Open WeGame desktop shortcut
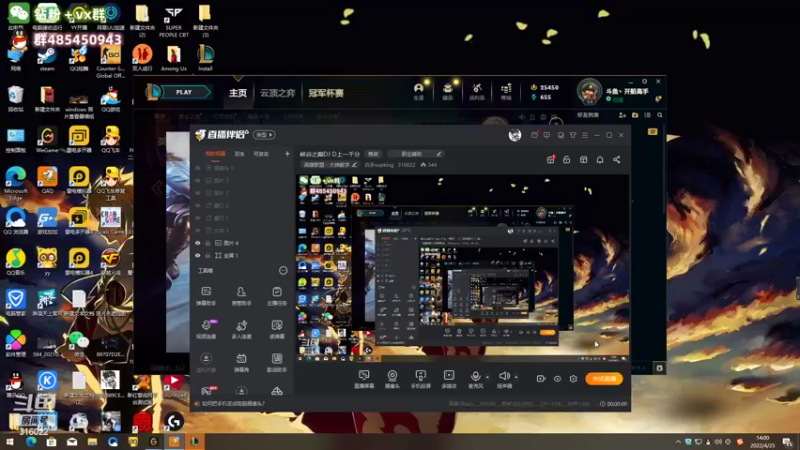The height and width of the screenshot is (450, 800). [x=47, y=140]
